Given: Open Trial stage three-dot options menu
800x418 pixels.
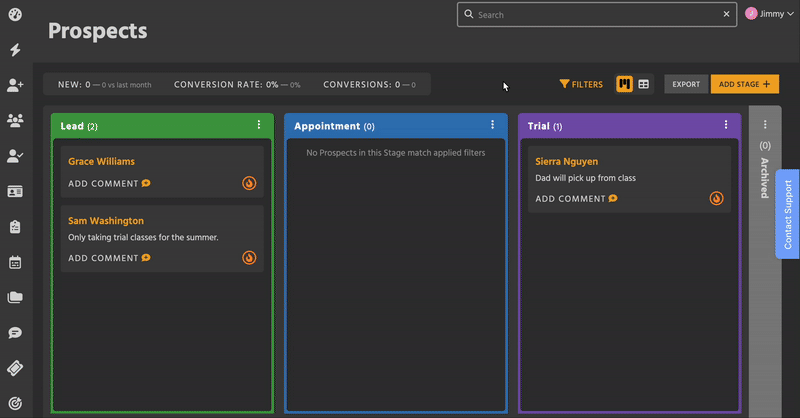Looking at the screenshot, I should (726, 125).
